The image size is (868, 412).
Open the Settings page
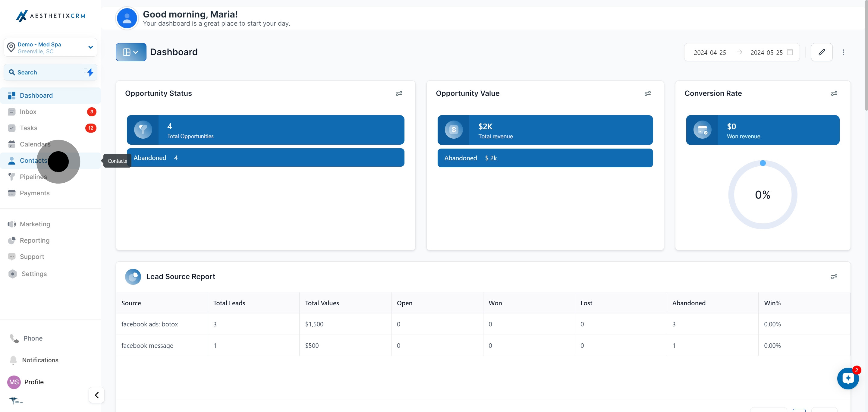tap(34, 274)
